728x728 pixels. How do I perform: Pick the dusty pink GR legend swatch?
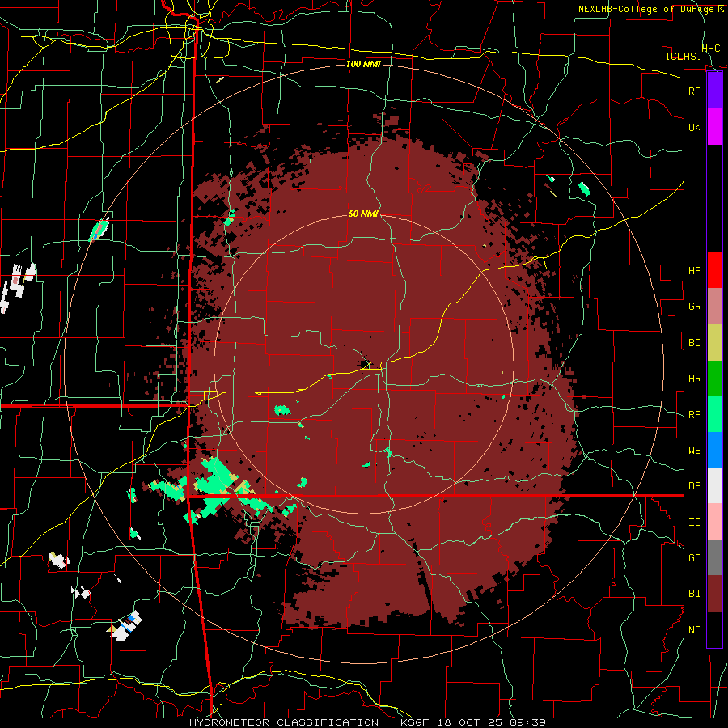pyautogui.click(x=714, y=307)
